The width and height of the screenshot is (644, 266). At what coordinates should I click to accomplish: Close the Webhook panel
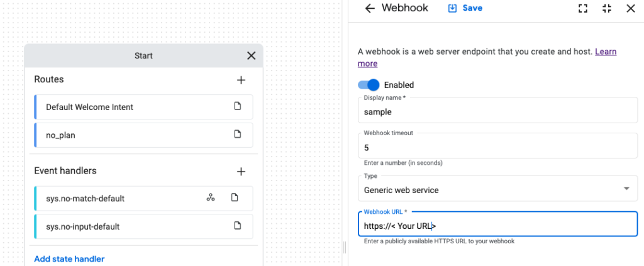(630, 8)
